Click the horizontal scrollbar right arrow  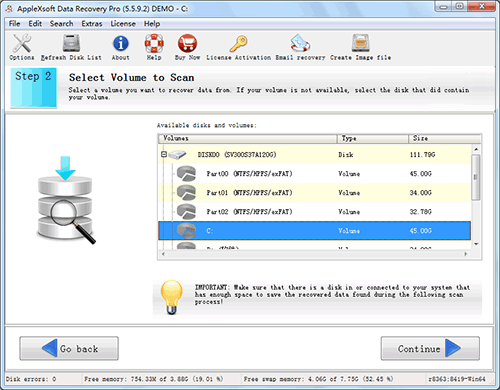(x=466, y=254)
